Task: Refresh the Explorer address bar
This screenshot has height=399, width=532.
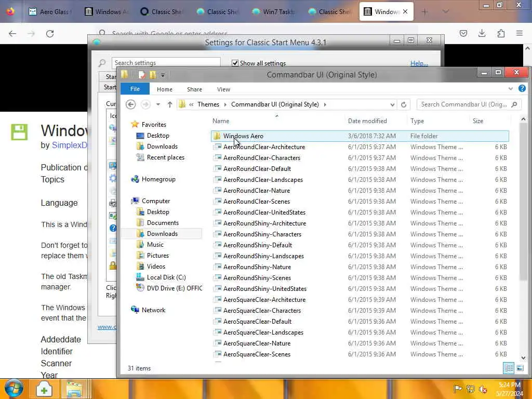Action: click(403, 104)
